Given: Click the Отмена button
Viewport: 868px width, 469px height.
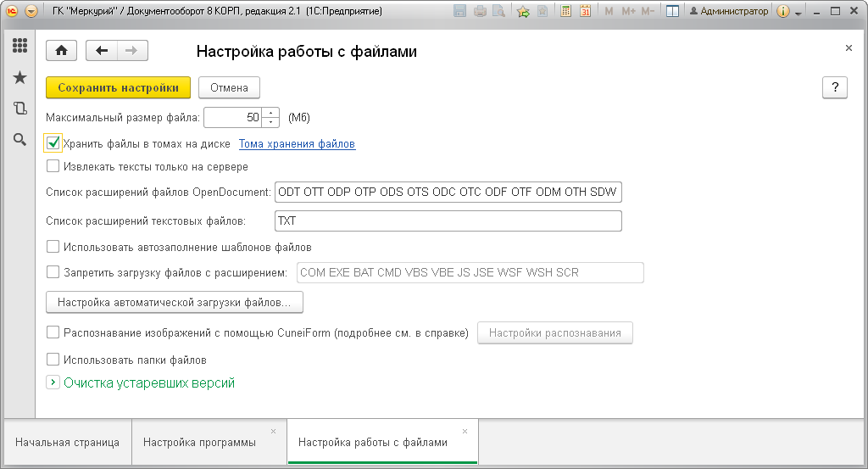Looking at the screenshot, I should [x=229, y=87].
